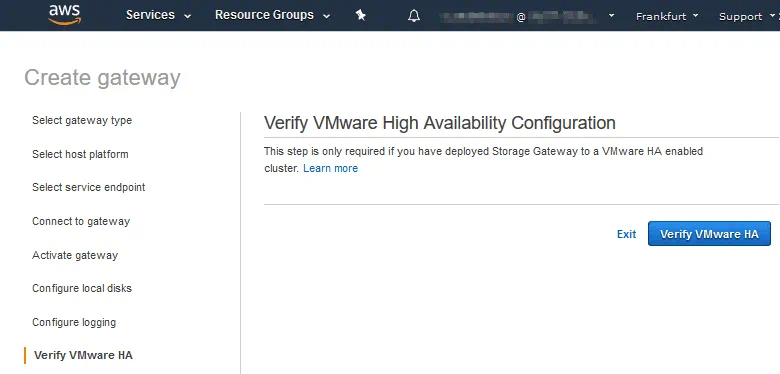780x374 pixels.
Task: Go to Select service endpoint step
Action: 89,187
